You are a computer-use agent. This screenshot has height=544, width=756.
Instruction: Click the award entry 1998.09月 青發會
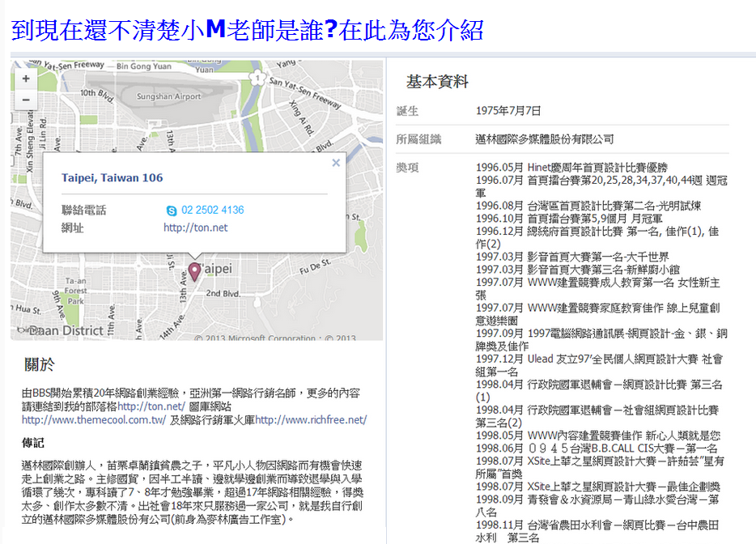(x=597, y=505)
